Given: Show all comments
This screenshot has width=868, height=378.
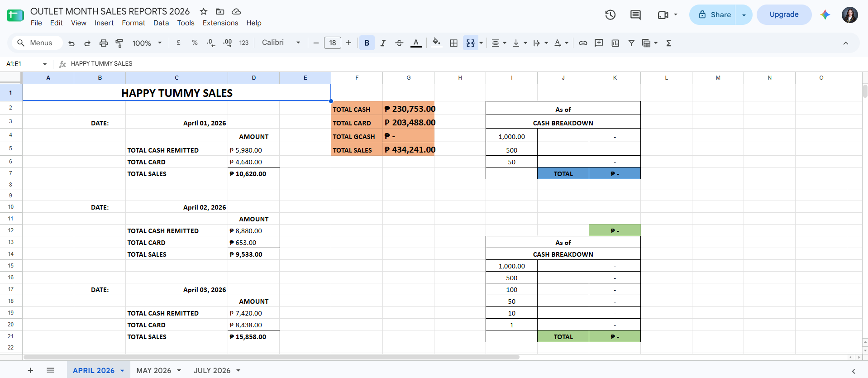Looking at the screenshot, I should point(635,15).
